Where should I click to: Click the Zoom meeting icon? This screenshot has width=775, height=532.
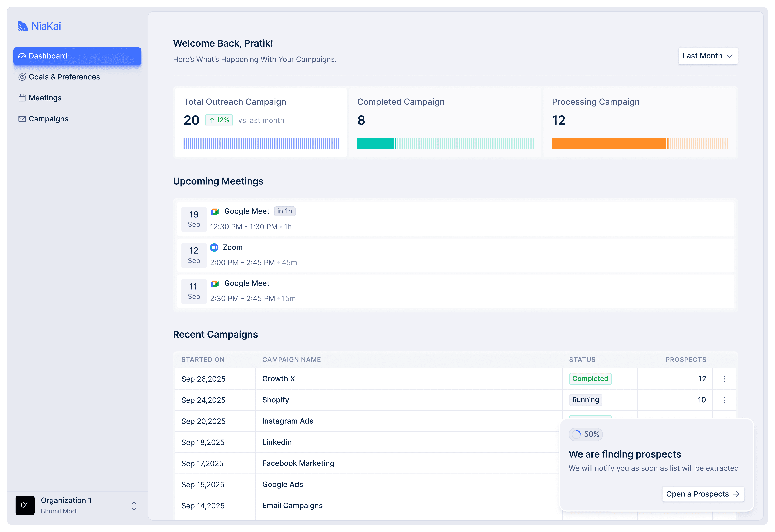(x=214, y=247)
